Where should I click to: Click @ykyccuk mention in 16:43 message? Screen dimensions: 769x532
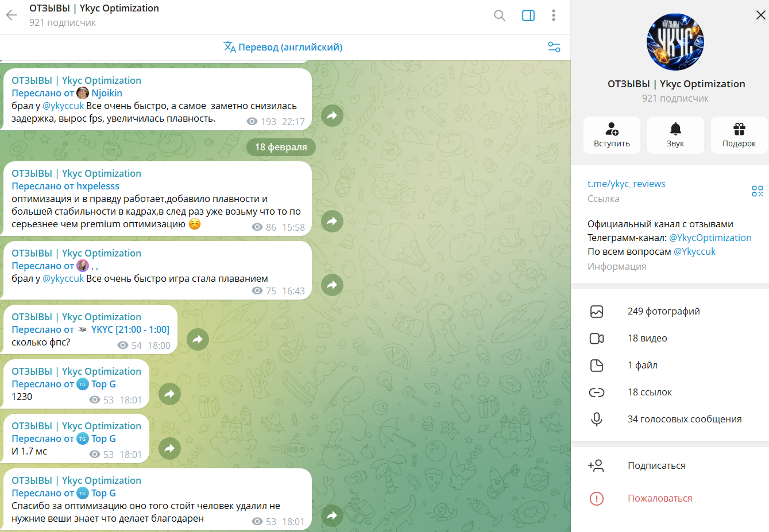click(x=63, y=278)
